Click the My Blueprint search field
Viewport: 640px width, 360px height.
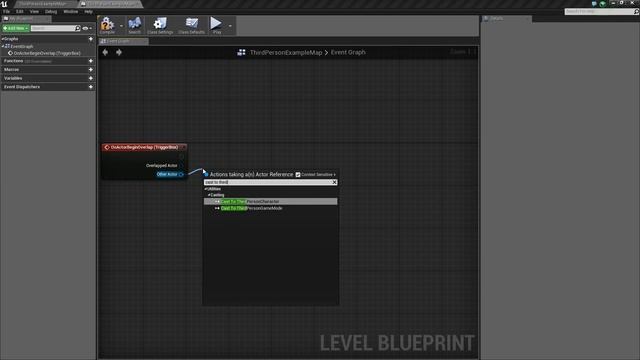tap(53, 28)
